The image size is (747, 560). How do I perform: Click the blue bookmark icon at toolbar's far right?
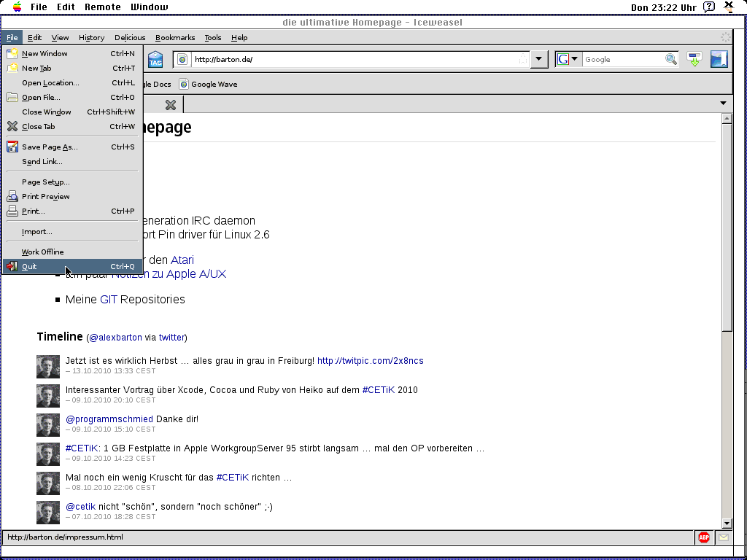click(719, 60)
